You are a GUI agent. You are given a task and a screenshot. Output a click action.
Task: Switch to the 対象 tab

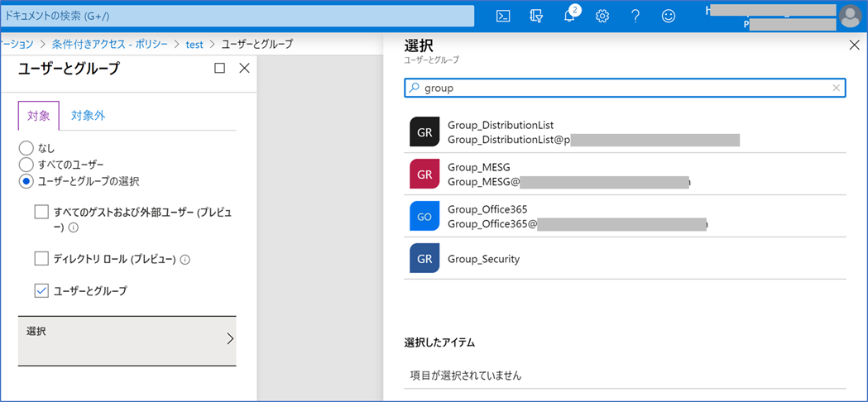point(39,116)
